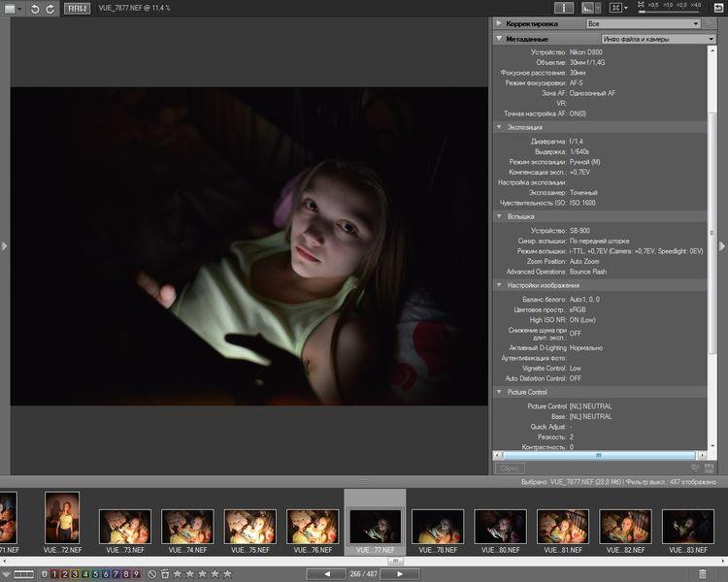This screenshot has width=728, height=582.
Task: Click the save adjustments icon
Action: coord(709,469)
